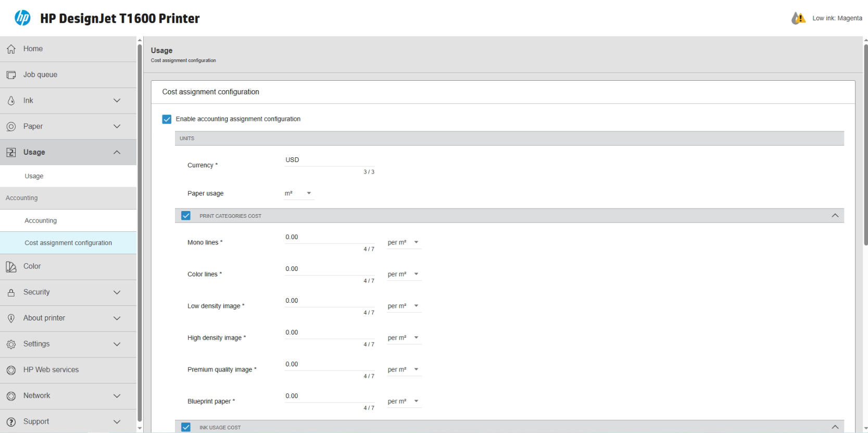Open Mono lines per m² dropdown

point(404,243)
